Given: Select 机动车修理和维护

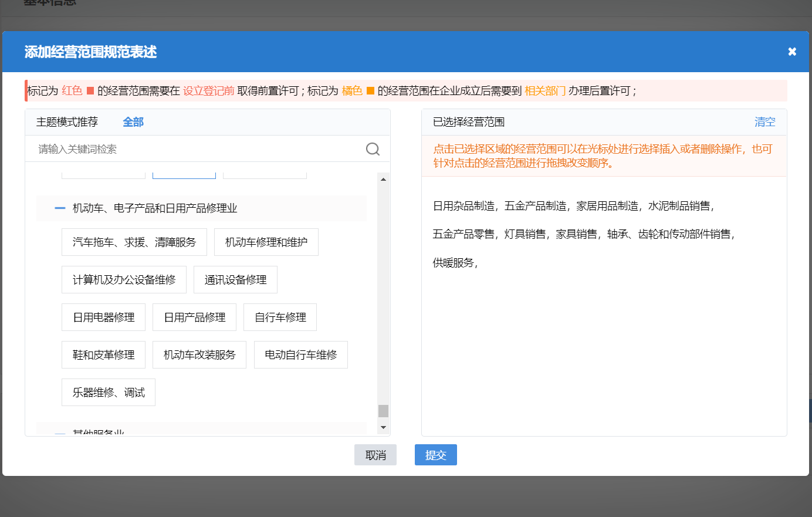Looking at the screenshot, I should tap(266, 242).
